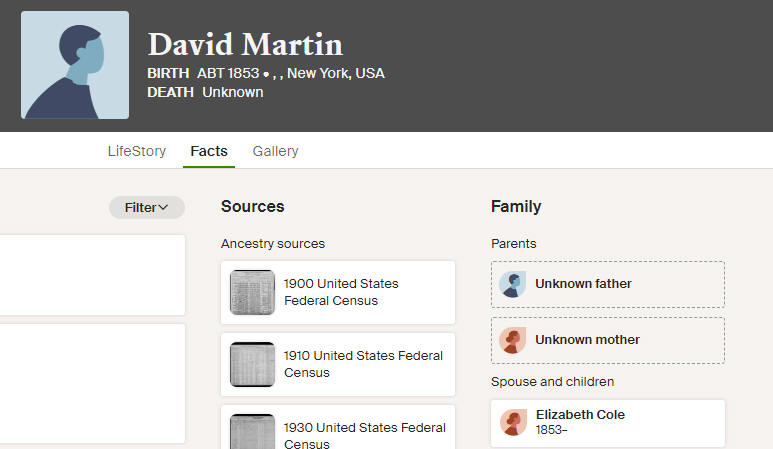Click the David Martin name heading

point(246,44)
